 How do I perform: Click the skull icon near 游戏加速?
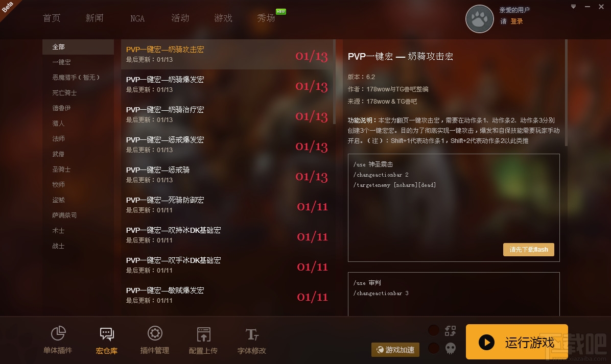[450, 348]
